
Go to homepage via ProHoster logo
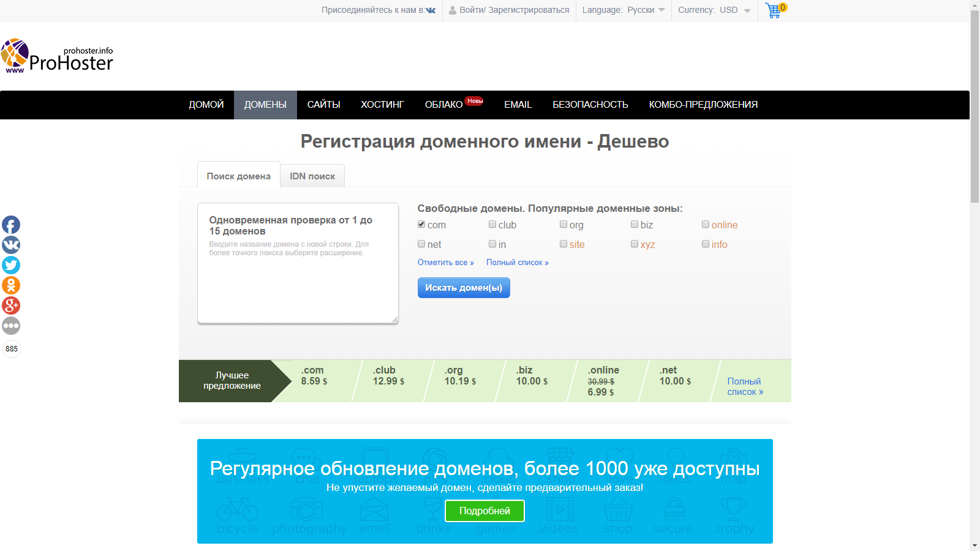(58, 56)
